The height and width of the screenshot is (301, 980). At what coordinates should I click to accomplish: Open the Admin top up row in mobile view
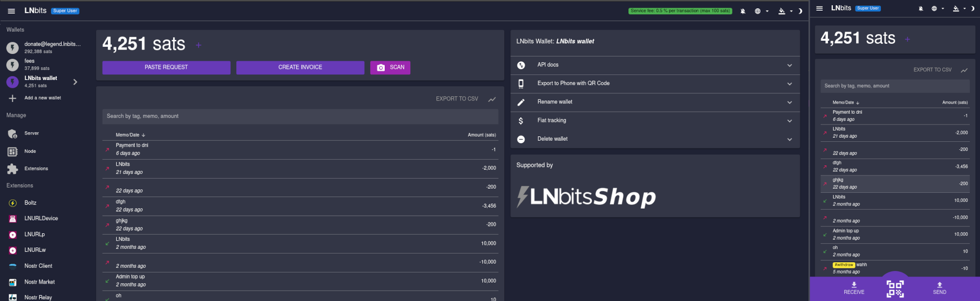coord(895,235)
